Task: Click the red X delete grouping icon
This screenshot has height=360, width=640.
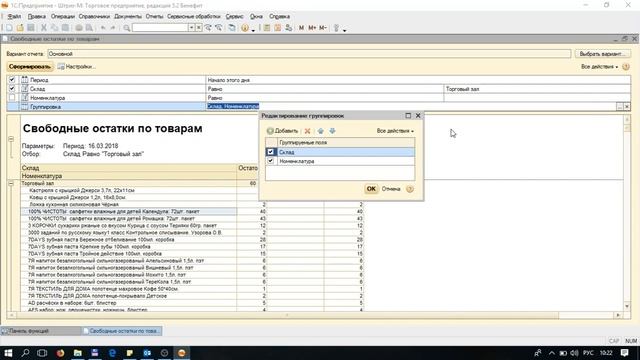Action: tap(307, 131)
